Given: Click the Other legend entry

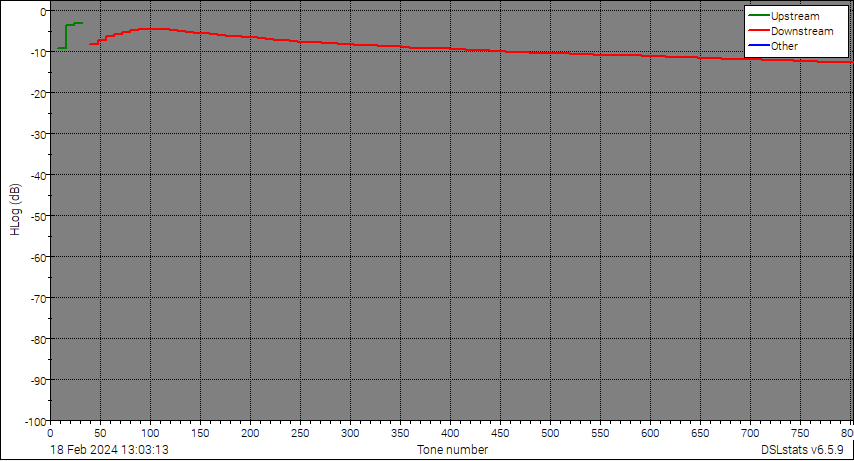Looking at the screenshot, I should 773,46.
